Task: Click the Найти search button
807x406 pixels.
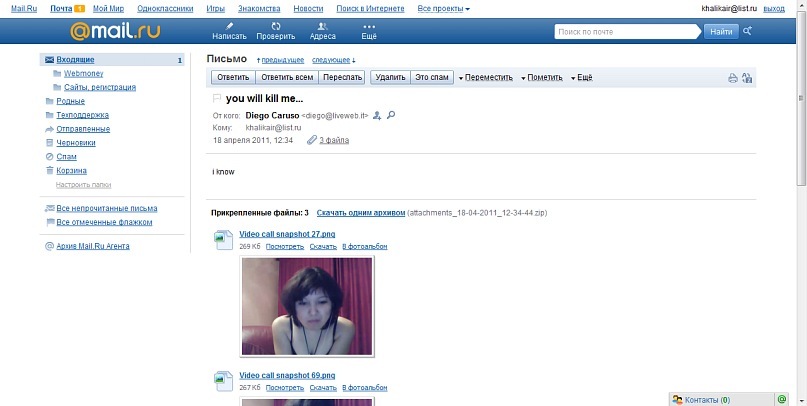Action: click(x=721, y=31)
